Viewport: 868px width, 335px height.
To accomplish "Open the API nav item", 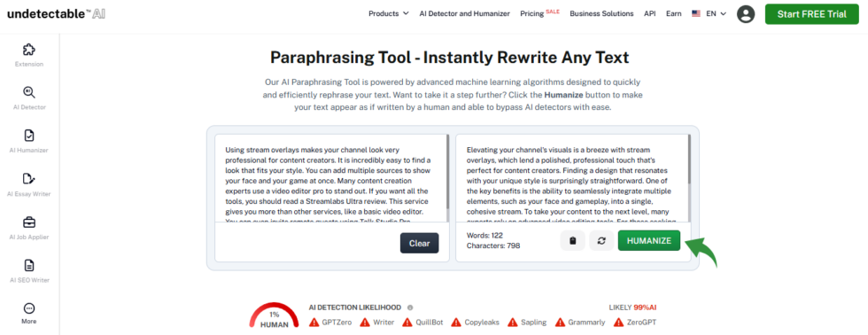I will 650,14.
